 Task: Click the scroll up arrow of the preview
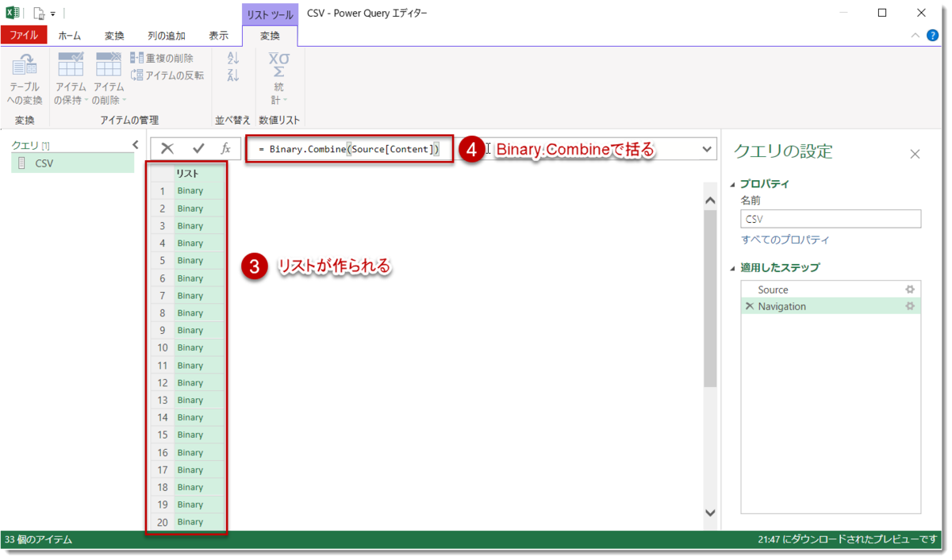tap(710, 201)
